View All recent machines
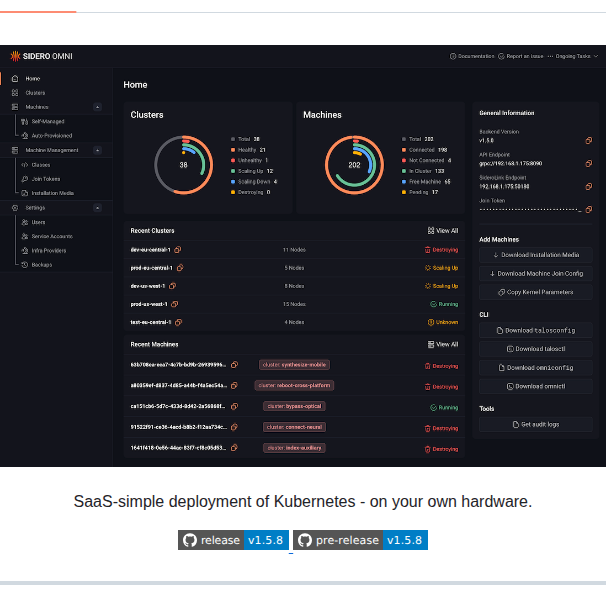The height and width of the screenshot is (606, 606). point(443,344)
